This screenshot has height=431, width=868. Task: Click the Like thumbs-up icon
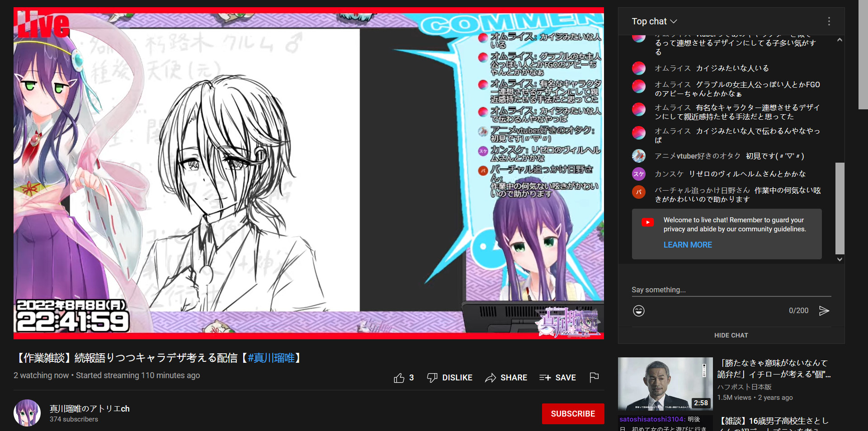coord(399,378)
